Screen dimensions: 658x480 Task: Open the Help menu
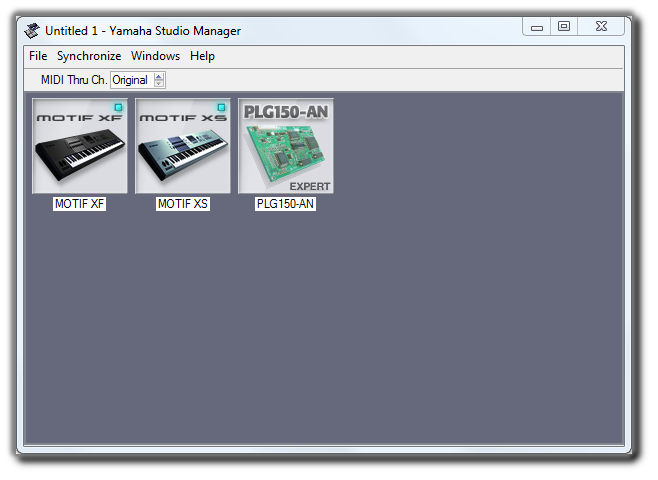(x=202, y=56)
